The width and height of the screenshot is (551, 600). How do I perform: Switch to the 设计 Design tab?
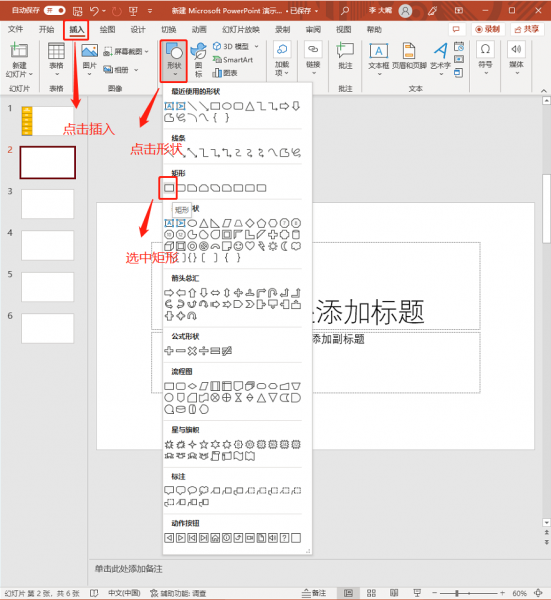pyautogui.click(x=138, y=29)
